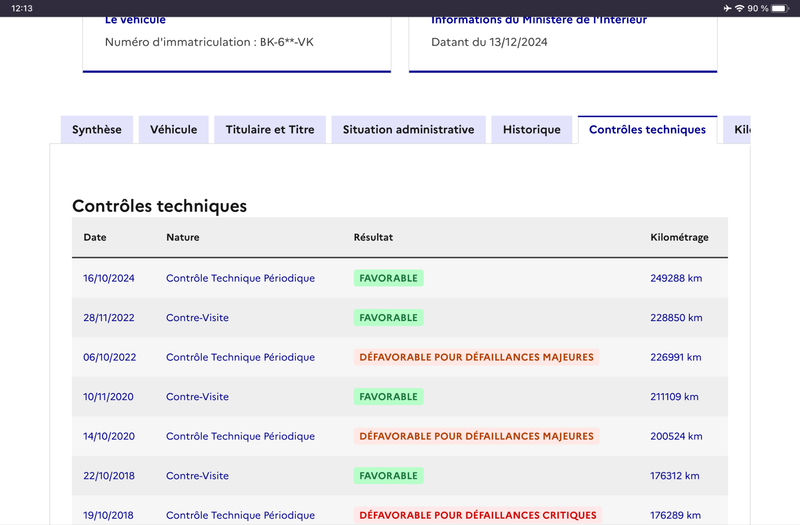Click the Contrôles techniques section heading
800x525 pixels.
[160, 206]
